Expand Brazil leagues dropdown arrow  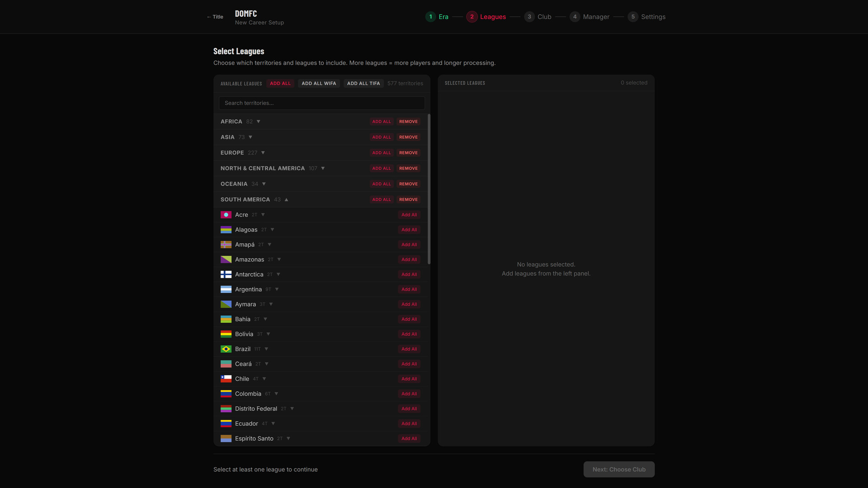pos(266,349)
